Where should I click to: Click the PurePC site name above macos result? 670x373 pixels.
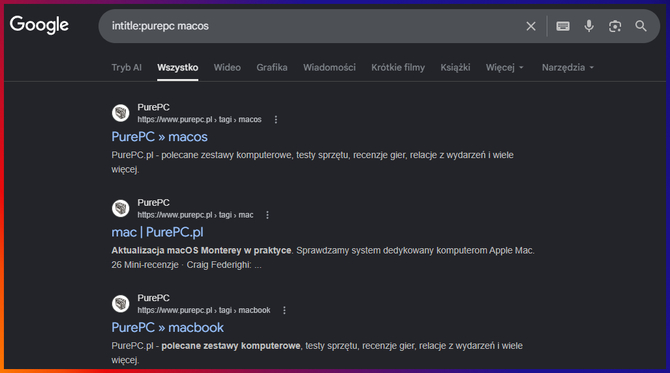pyautogui.click(x=153, y=107)
